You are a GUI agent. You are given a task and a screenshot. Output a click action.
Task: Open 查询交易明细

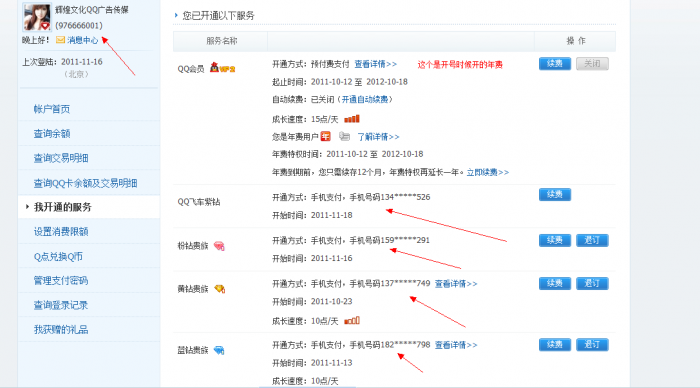click(61, 158)
